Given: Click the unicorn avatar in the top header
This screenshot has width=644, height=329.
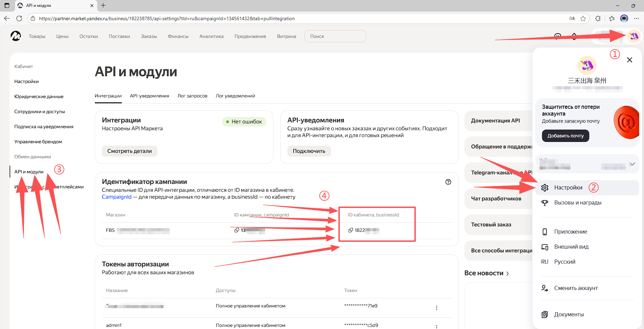Looking at the screenshot, I should tap(634, 36).
